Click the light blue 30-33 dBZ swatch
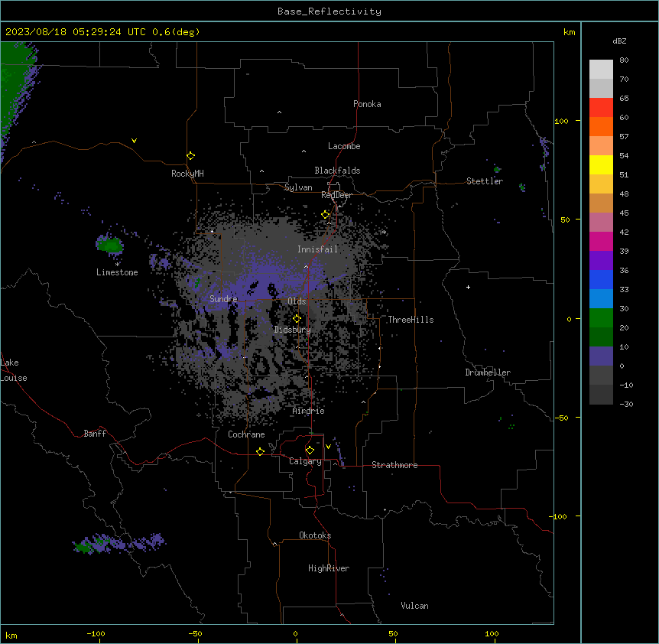The height and width of the screenshot is (644, 659). tap(601, 299)
